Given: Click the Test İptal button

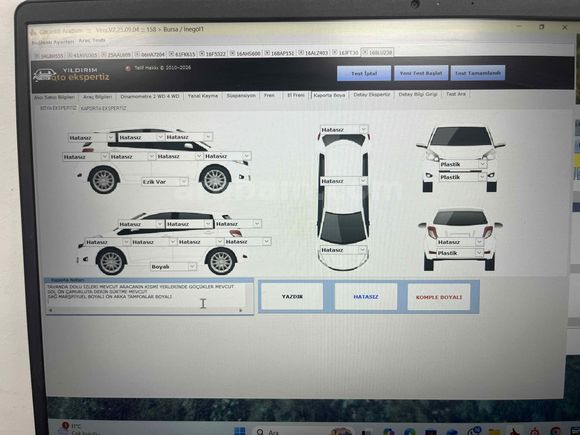Looking at the screenshot, I should (364, 73).
